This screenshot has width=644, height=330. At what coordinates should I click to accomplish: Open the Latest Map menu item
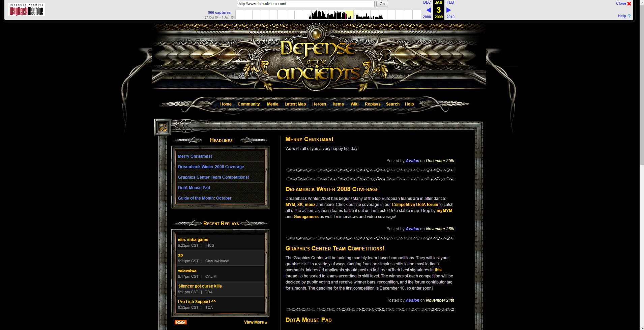coord(295,104)
